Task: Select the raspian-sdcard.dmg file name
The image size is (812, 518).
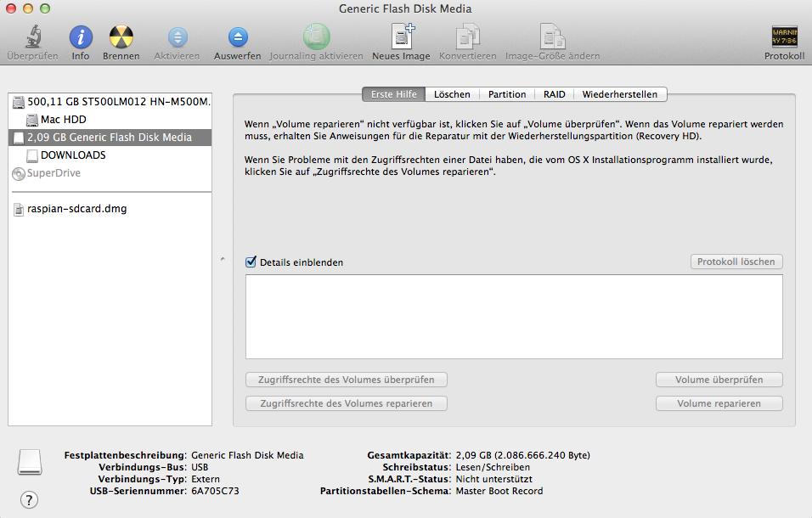Action: (x=77, y=209)
